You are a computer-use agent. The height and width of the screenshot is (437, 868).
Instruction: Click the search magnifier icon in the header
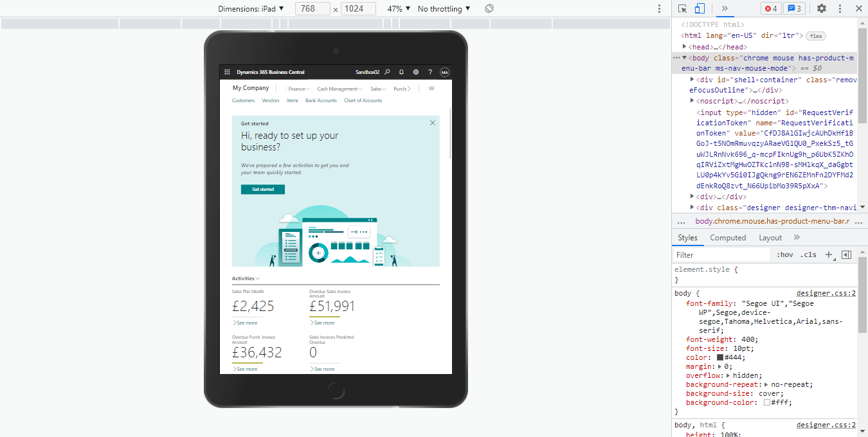click(x=386, y=72)
